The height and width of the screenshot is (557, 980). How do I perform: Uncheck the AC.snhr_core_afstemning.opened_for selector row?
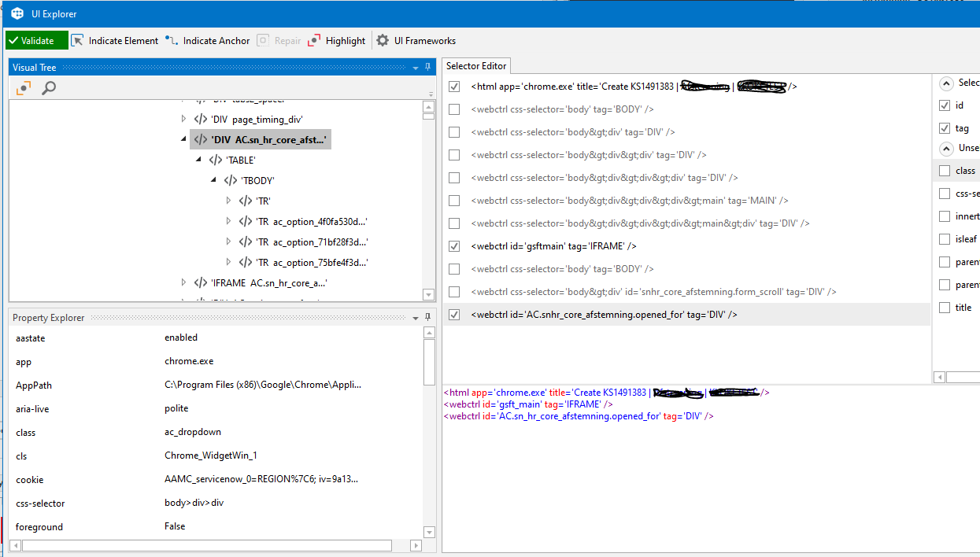[x=454, y=315]
